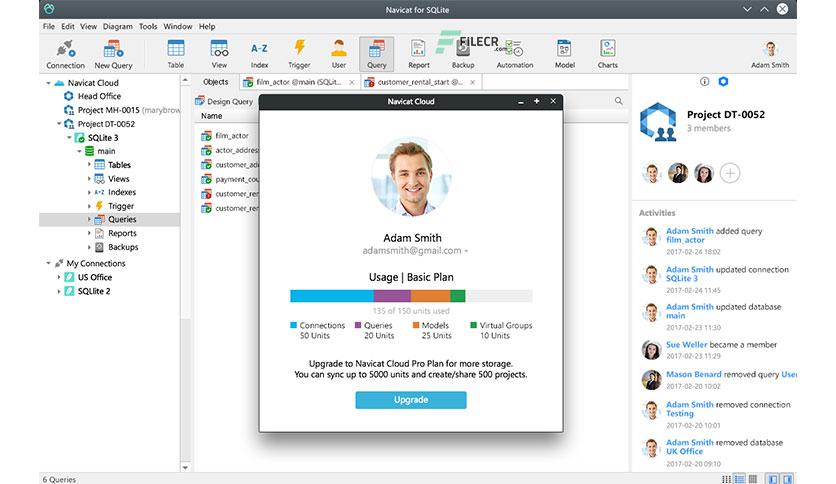836x484 pixels.
Task: Open UK Office link in Activities
Action: click(684, 451)
